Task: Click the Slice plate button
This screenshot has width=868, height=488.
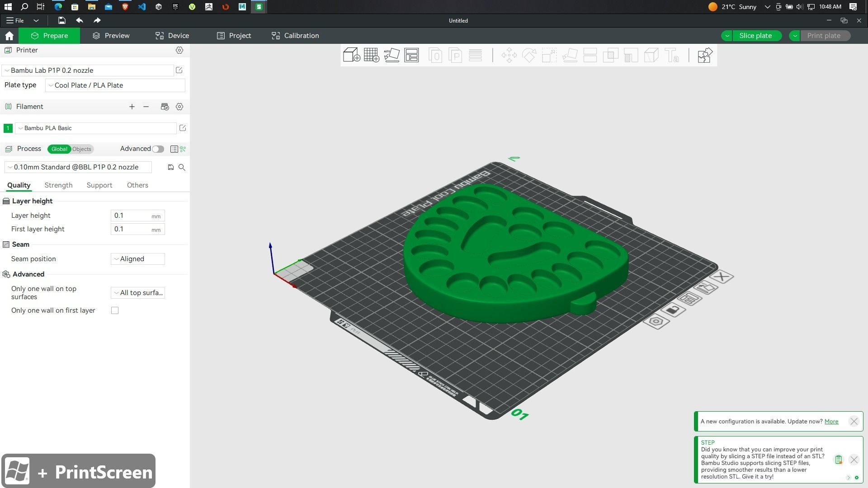Action: click(x=755, y=36)
